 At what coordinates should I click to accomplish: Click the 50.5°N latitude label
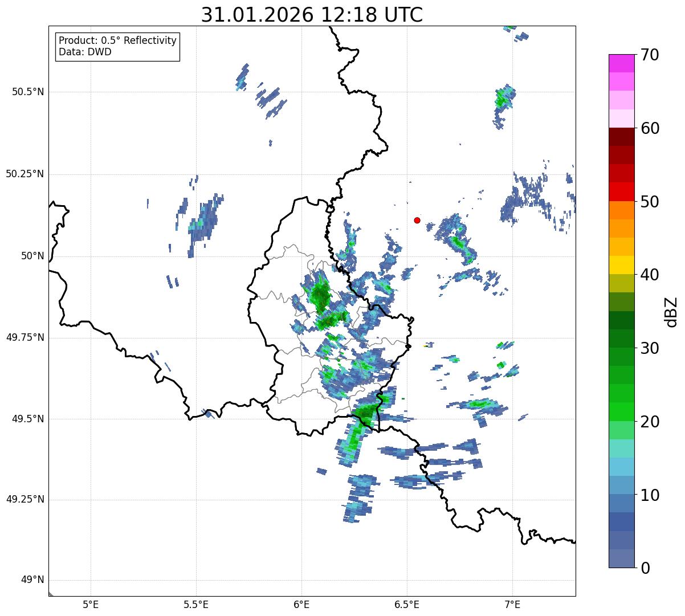(27, 92)
